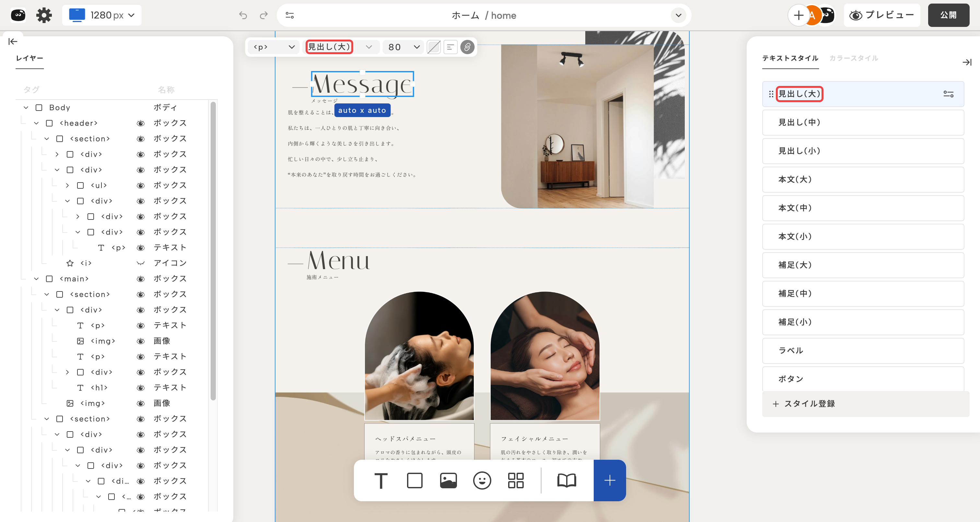Open the font size 80 dropdown

403,47
